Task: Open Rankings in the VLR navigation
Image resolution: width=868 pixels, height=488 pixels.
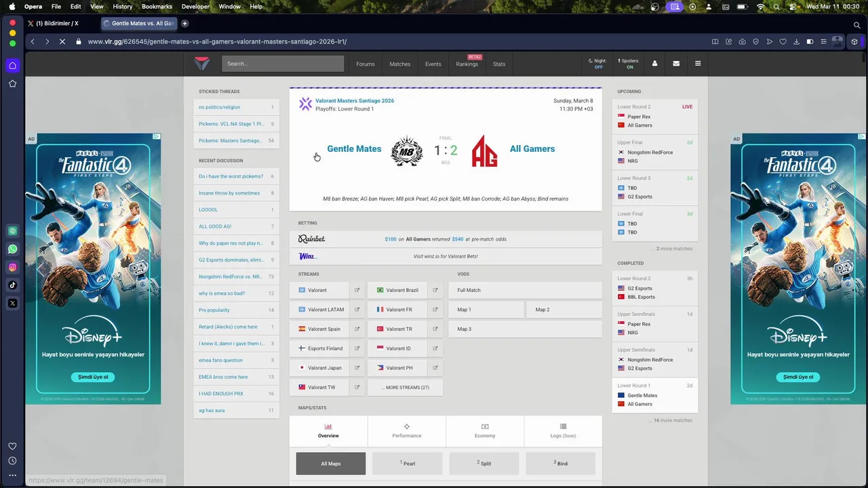Action: (467, 64)
